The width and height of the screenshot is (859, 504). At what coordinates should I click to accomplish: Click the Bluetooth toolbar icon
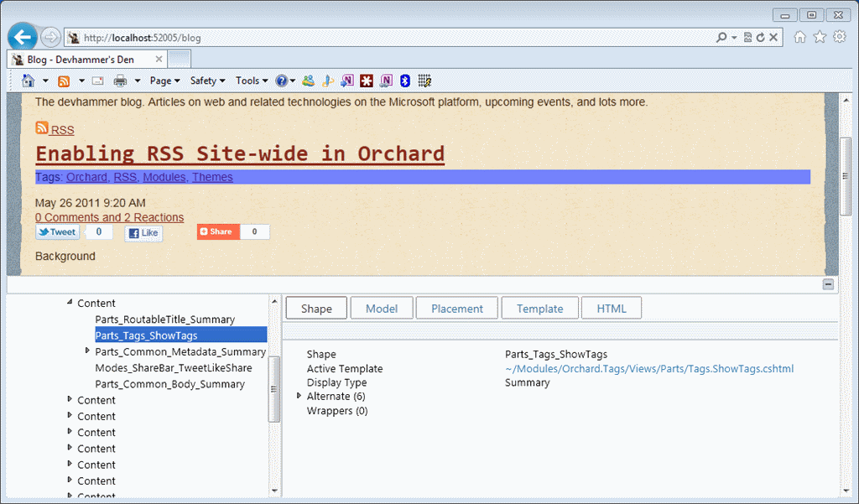[x=405, y=81]
